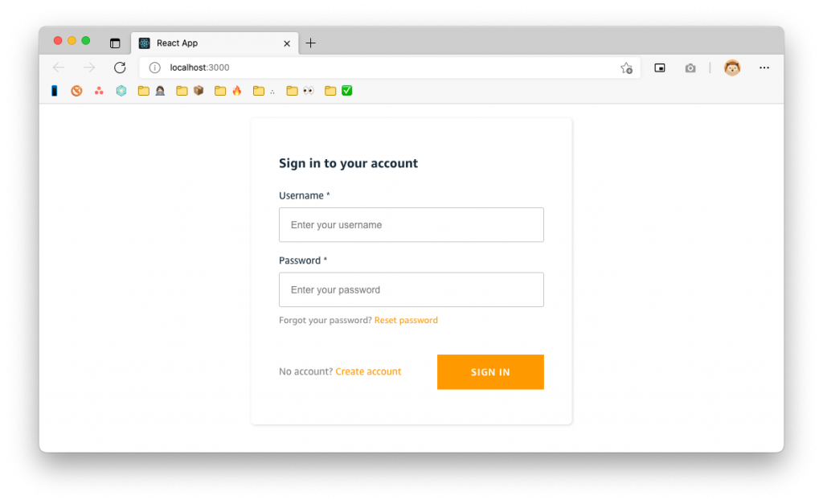Bookmark this page with the star icon
Image resolution: width=823 pixels, height=504 pixels.
(x=626, y=68)
